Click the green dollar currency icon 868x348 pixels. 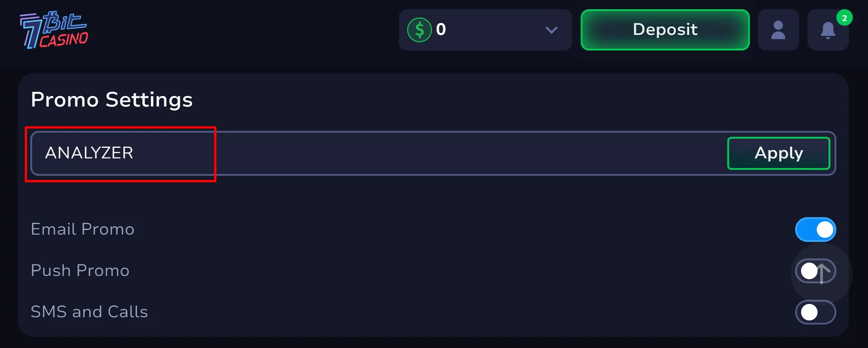(x=419, y=30)
